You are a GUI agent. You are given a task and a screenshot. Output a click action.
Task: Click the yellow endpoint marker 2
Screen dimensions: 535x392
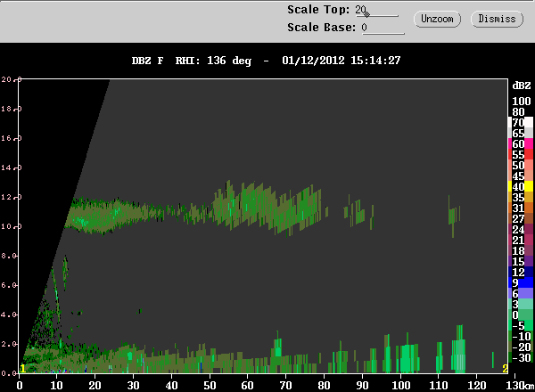pyautogui.click(x=505, y=369)
